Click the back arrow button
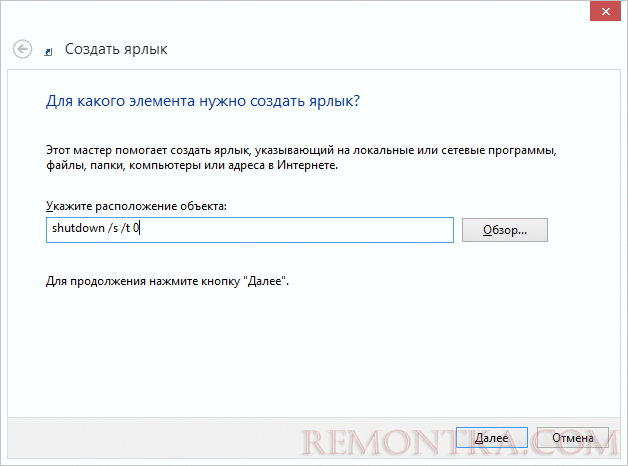628x466 pixels. 22,49
